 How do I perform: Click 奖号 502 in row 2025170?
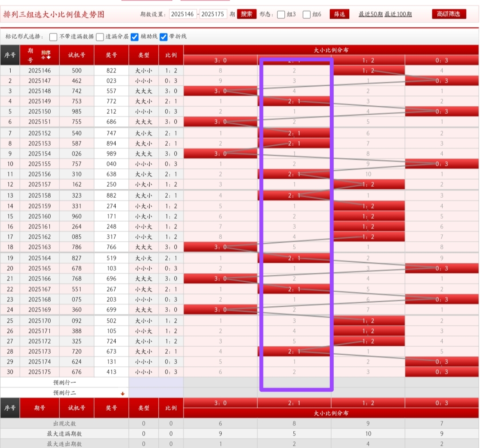(112, 320)
